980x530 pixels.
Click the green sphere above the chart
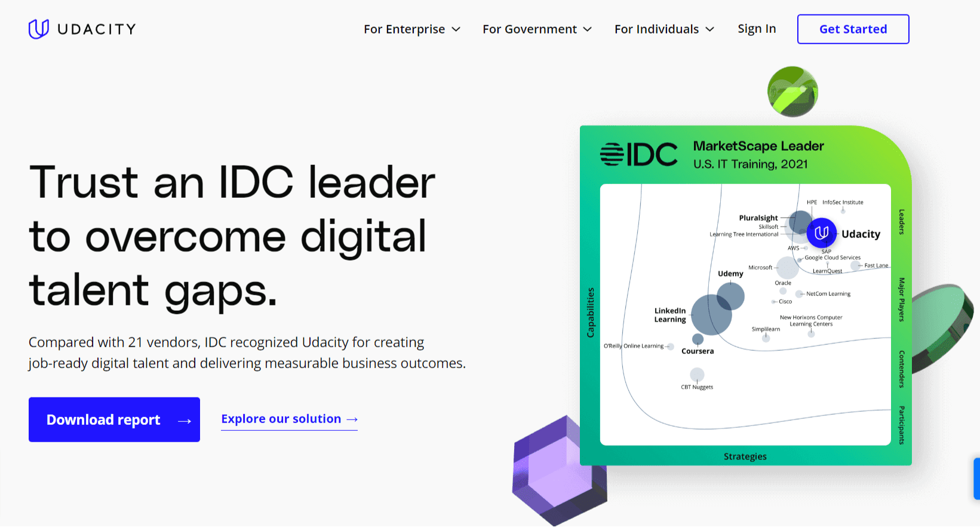click(792, 91)
